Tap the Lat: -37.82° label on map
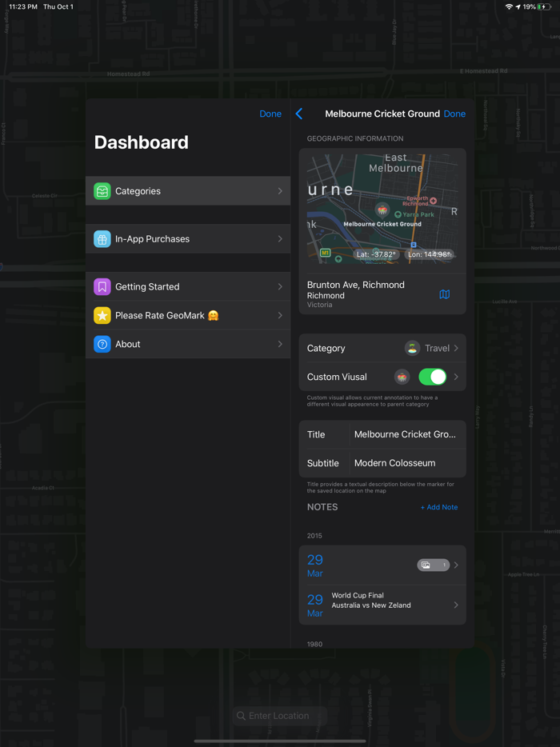The image size is (560, 747). (x=377, y=254)
